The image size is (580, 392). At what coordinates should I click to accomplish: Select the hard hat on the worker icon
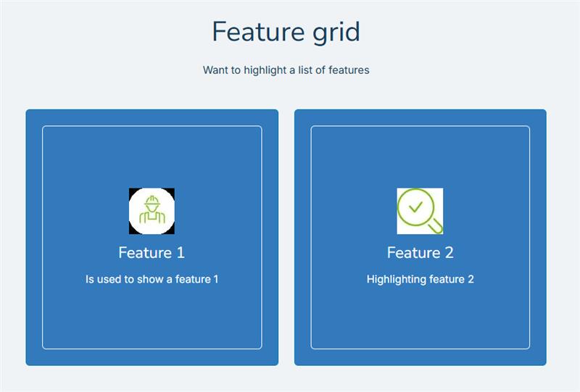(x=152, y=201)
